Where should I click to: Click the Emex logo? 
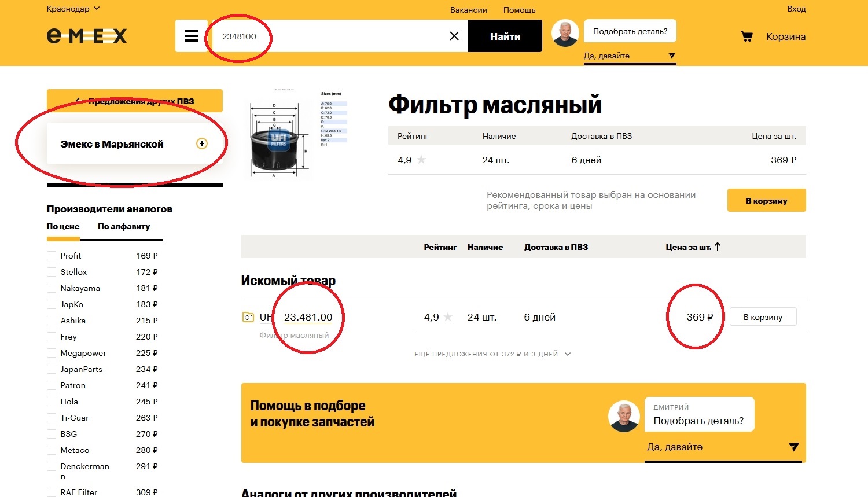pos(87,36)
